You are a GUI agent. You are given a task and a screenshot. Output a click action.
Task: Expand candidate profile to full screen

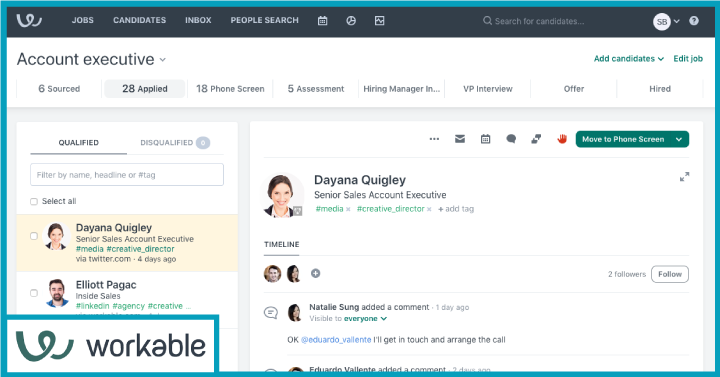point(684,177)
